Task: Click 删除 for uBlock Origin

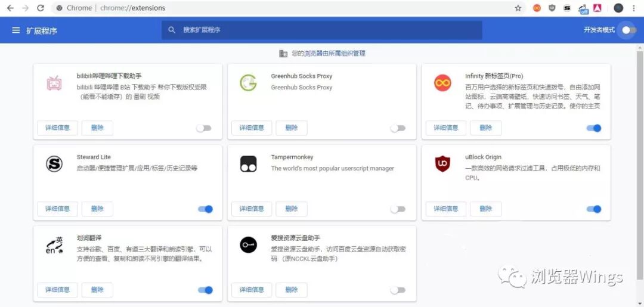Action: 486,209
